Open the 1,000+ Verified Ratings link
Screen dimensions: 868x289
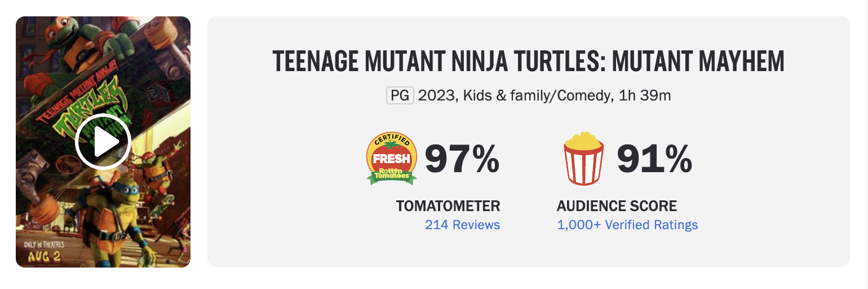627,225
